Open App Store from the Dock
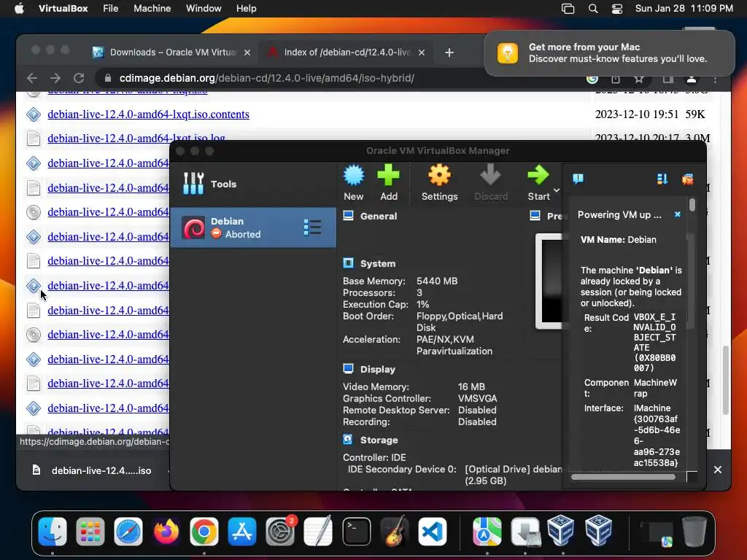This screenshot has height=560, width=747. (x=242, y=532)
